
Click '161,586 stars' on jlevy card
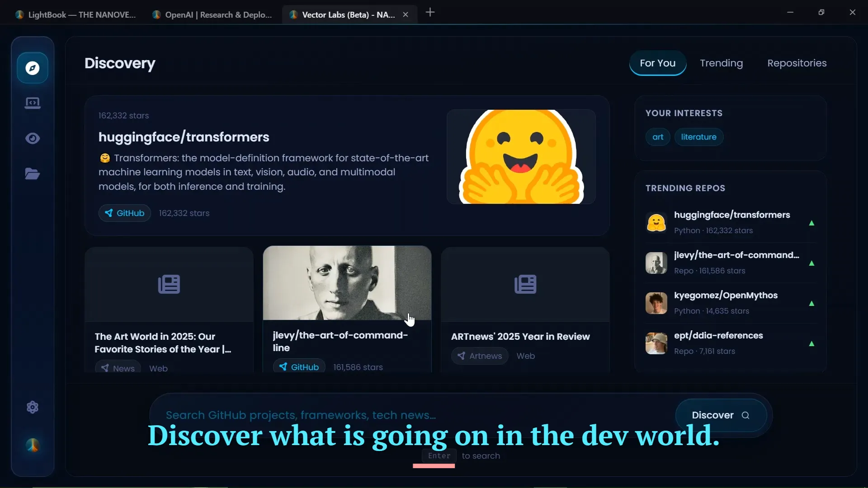[358, 367]
